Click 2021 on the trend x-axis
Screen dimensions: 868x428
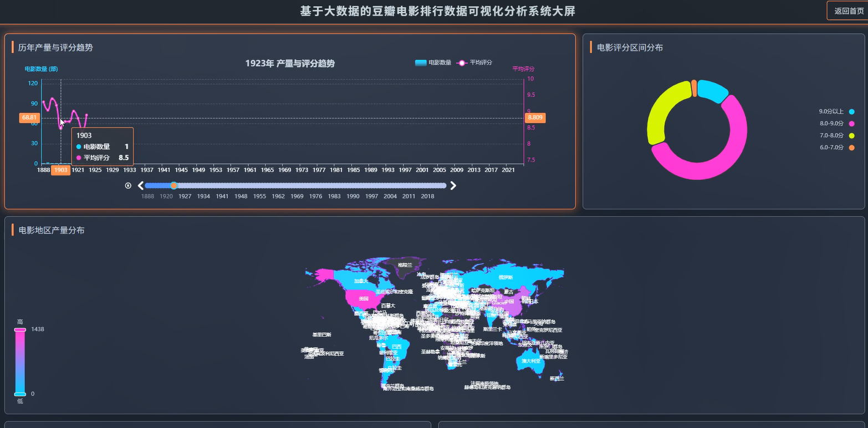pyautogui.click(x=508, y=170)
